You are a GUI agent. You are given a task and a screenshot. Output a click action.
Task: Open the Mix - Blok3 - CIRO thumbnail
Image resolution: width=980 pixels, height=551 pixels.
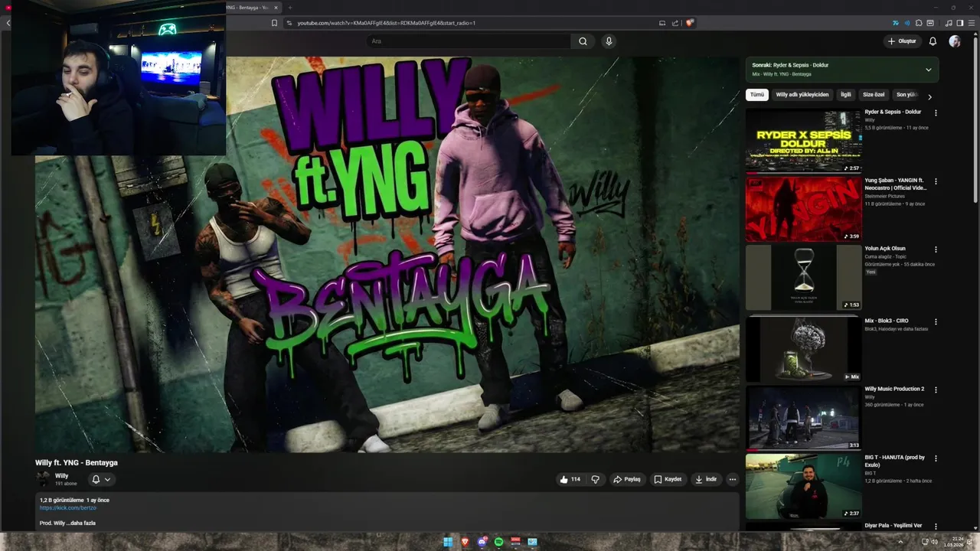point(803,350)
